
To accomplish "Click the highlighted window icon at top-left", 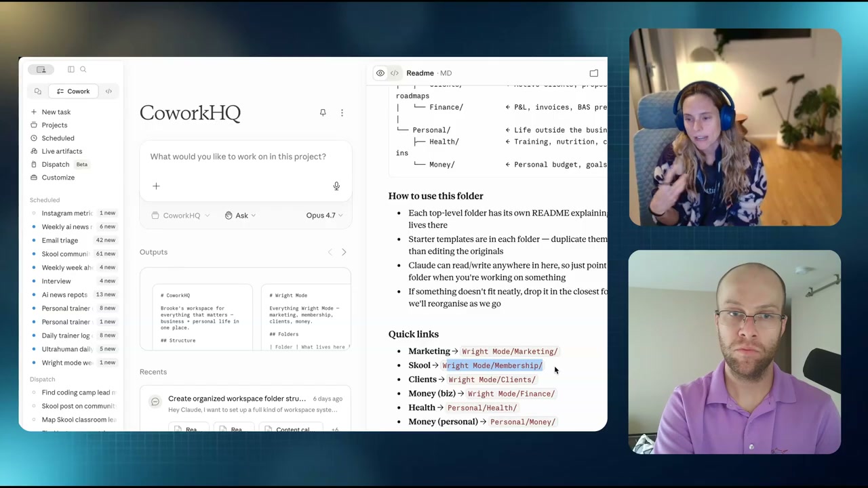I will click(x=41, y=69).
